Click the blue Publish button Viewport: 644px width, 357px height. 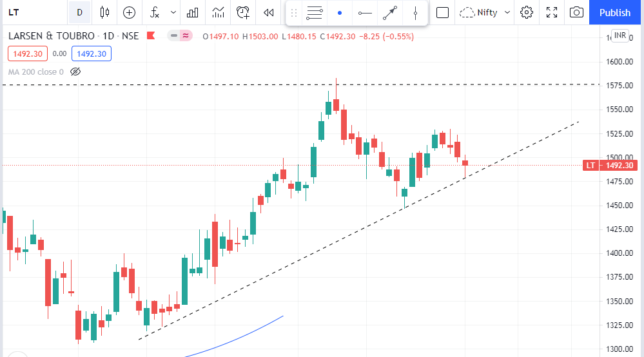615,12
